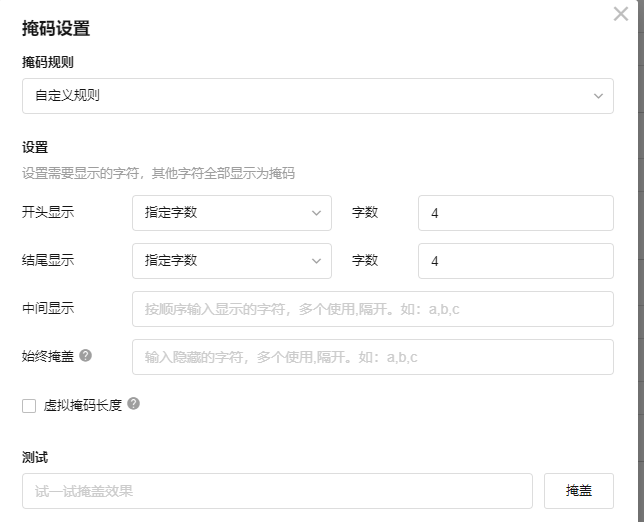Click the 中间显示 field label
Screen dimensions: 644x522
pos(48,308)
